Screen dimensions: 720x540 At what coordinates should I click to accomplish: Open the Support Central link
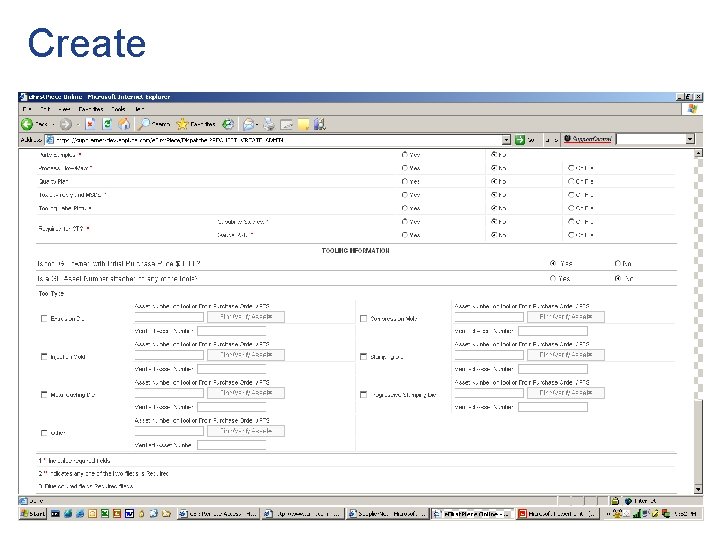pos(588,139)
